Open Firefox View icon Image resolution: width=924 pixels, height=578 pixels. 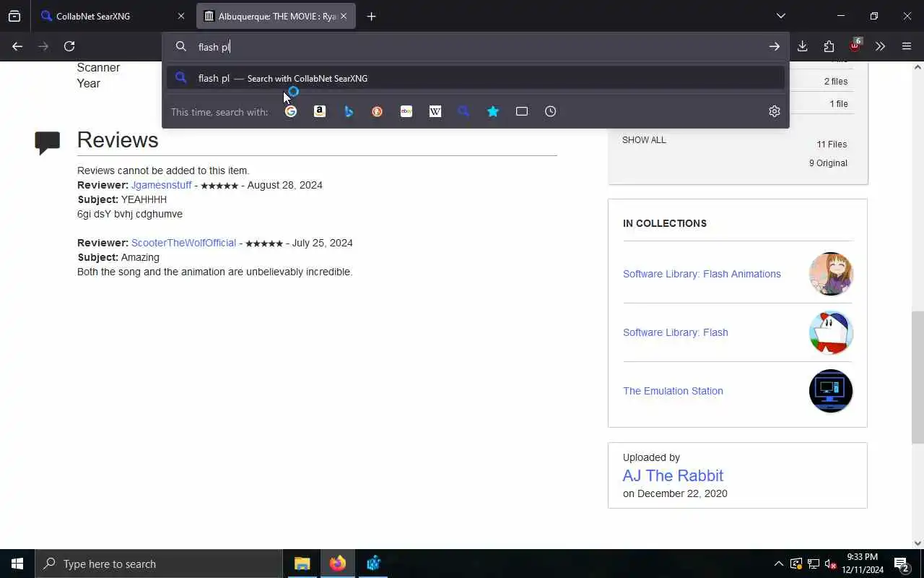pyautogui.click(x=14, y=16)
